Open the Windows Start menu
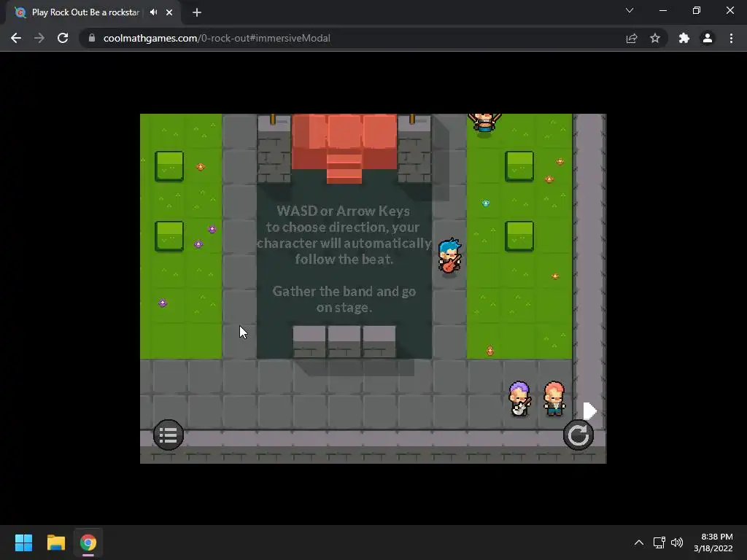 pos(23,542)
